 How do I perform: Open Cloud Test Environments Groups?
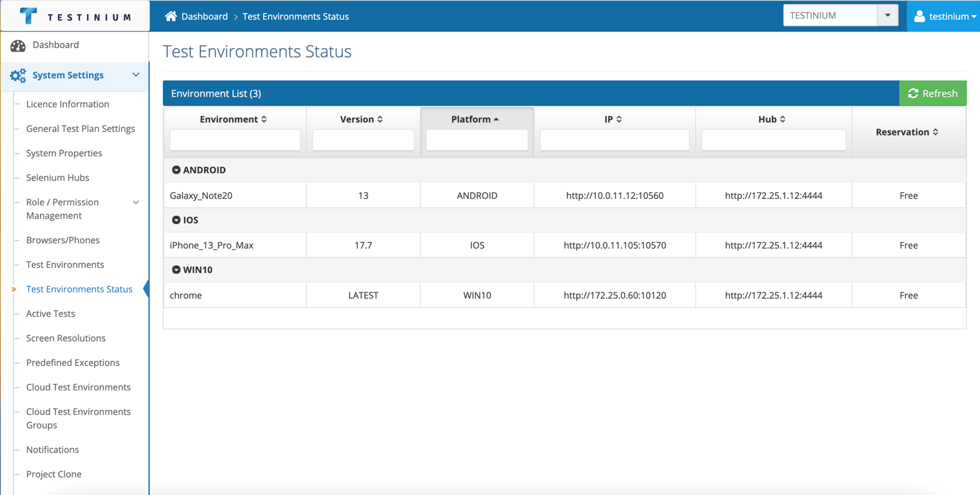click(x=78, y=418)
